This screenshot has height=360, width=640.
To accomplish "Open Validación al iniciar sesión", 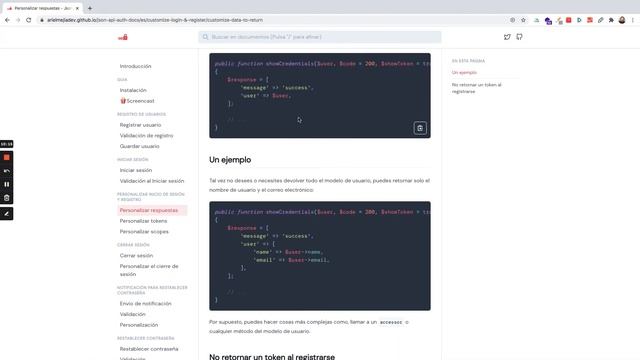I will point(152,181).
